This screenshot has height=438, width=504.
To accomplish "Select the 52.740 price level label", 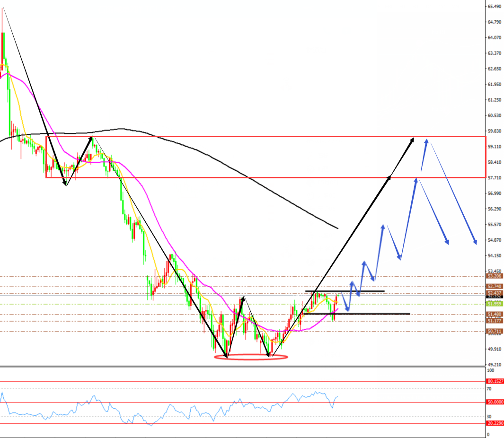I will (494, 286).
